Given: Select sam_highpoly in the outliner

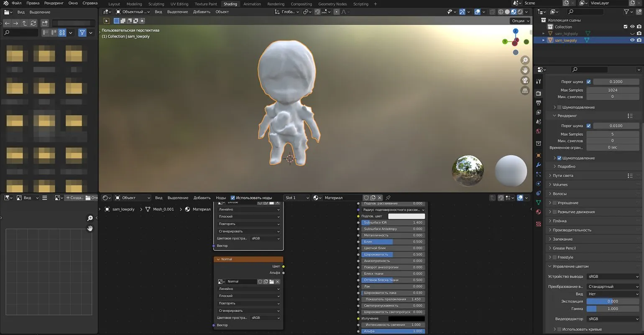Looking at the screenshot, I should click(x=566, y=33).
